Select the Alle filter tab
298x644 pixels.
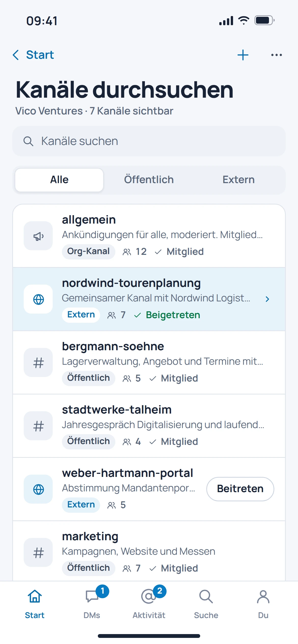click(59, 180)
